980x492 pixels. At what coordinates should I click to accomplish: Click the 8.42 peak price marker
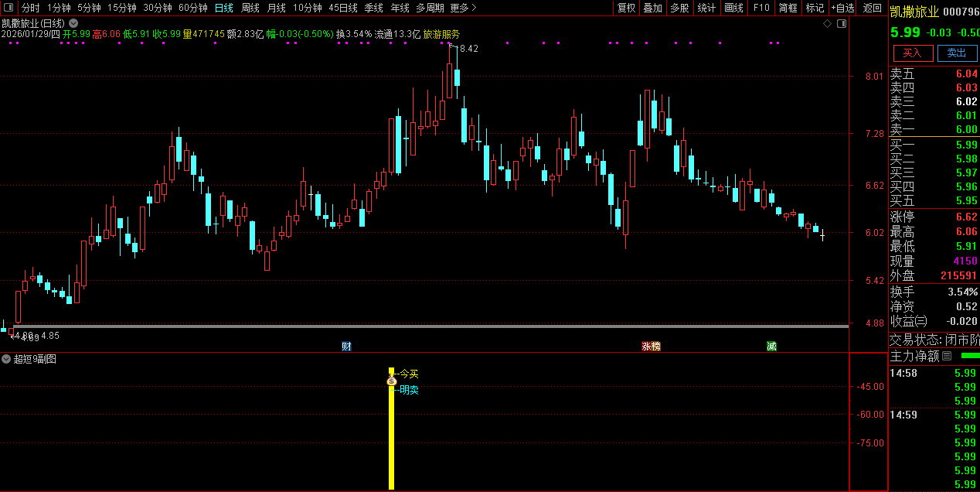468,49
